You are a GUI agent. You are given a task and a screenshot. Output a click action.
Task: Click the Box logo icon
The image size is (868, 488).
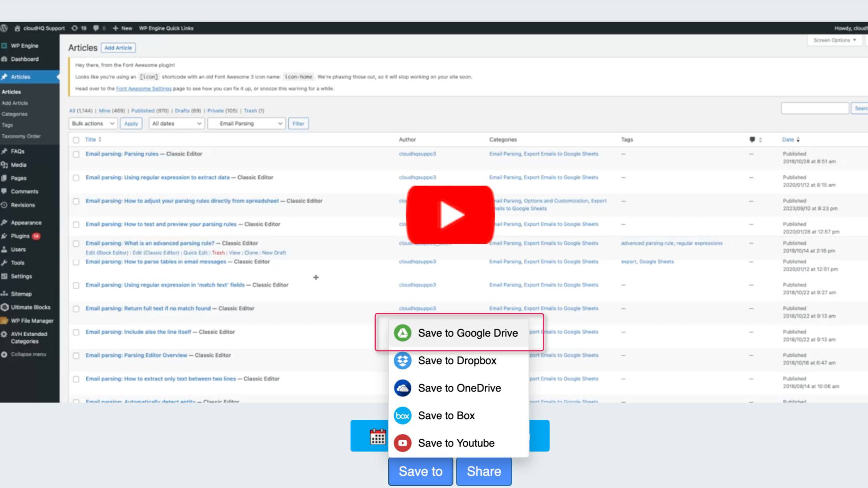point(402,416)
